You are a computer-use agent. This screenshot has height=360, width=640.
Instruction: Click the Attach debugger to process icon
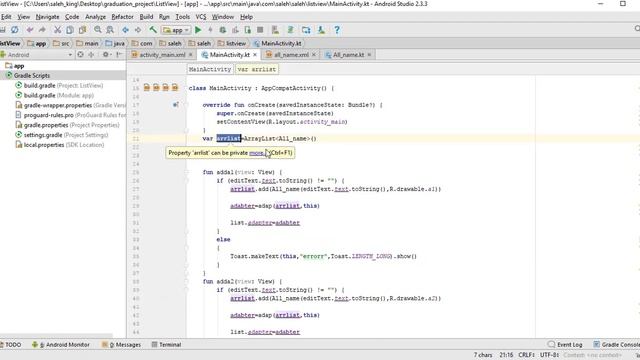click(248, 30)
